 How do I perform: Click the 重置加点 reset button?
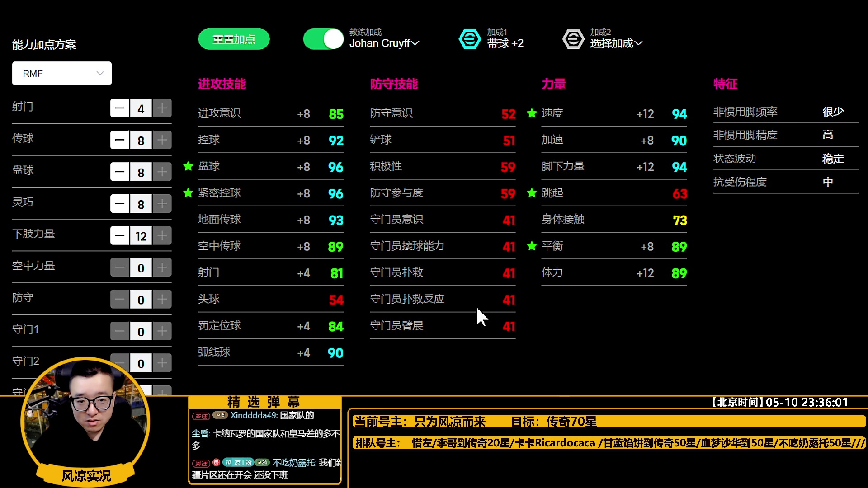coord(234,39)
